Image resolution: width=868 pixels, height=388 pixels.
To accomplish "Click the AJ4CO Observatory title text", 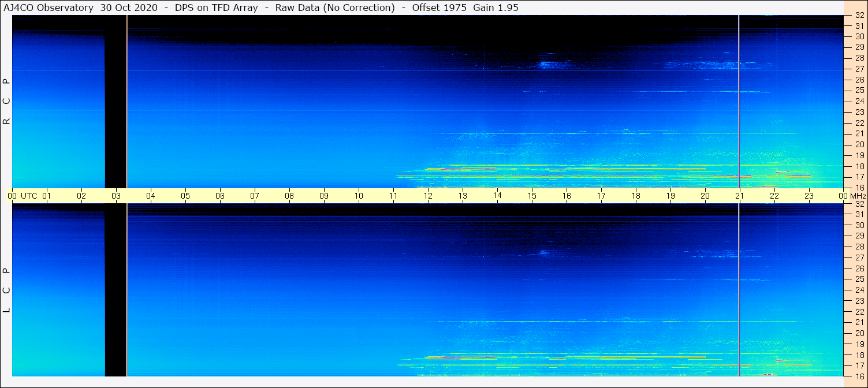I will [49, 8].
